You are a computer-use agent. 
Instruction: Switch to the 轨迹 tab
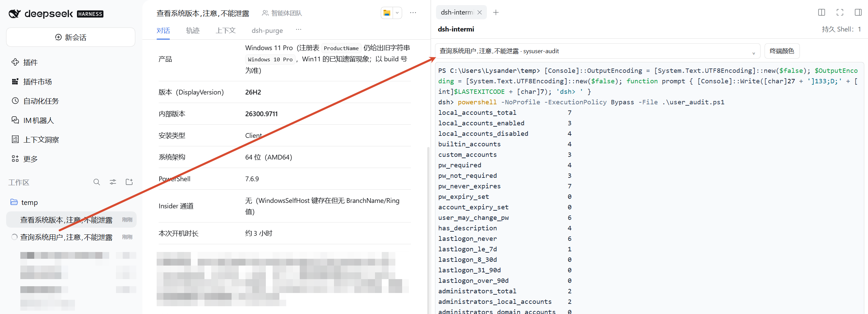point(193,30)
